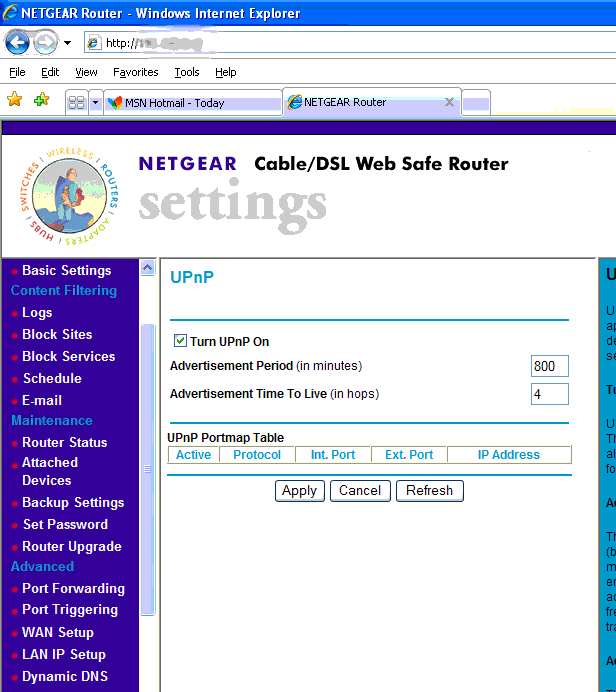Screen dimensions: 616x692
Task: Close the NETGEAR Router tab
Action: coord(449,102)
